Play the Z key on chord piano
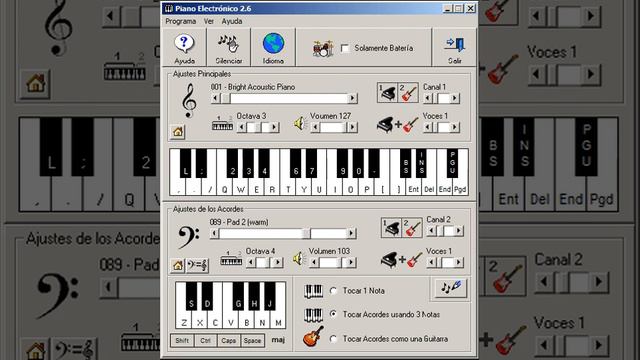640x360 pixels. [184, 322]
